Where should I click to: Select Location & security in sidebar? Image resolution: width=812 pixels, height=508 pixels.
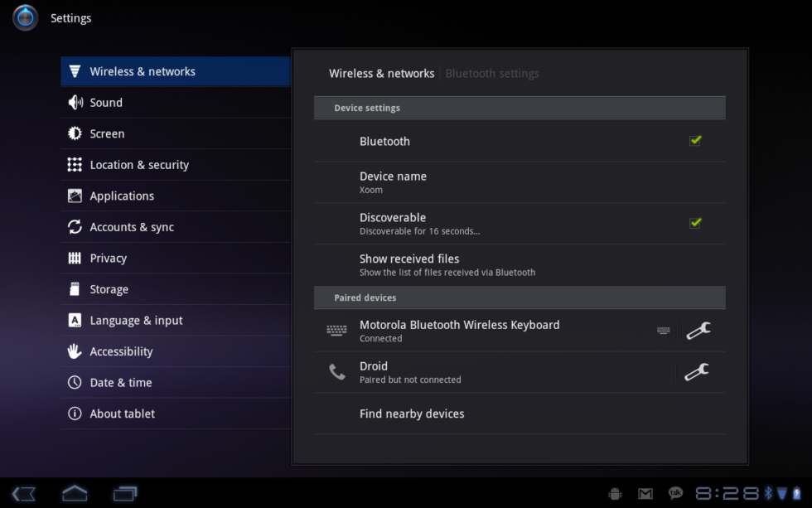139,165
